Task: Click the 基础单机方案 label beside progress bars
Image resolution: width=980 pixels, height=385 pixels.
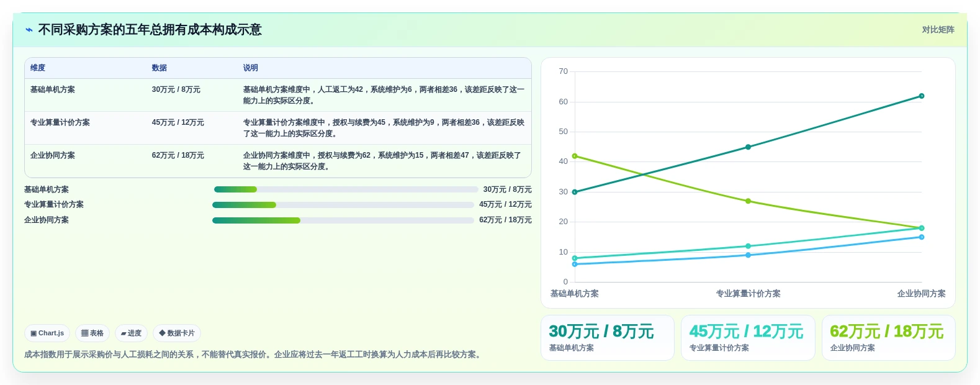Action: click(x=47, y=189)
